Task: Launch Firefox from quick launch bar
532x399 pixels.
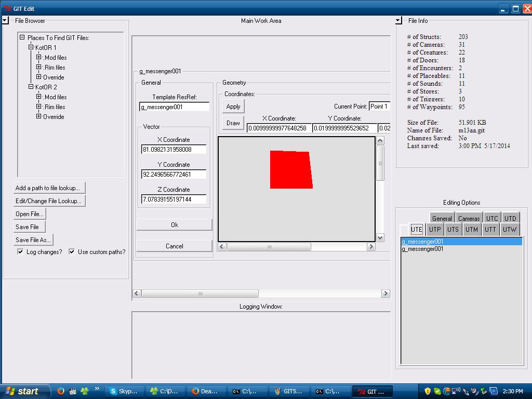Action: tap(61, 391)
